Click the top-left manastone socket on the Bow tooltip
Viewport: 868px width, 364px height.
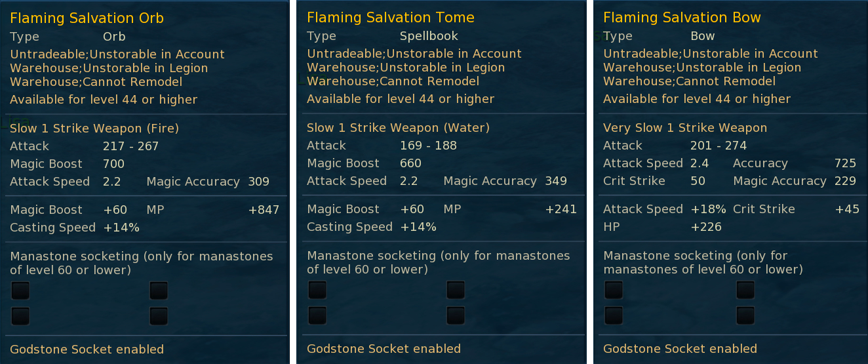pyautogui.click(x=614, y=290)
